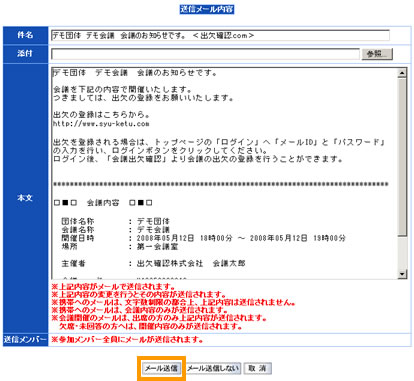Click the 会議名称 line in body

(115, 230)
